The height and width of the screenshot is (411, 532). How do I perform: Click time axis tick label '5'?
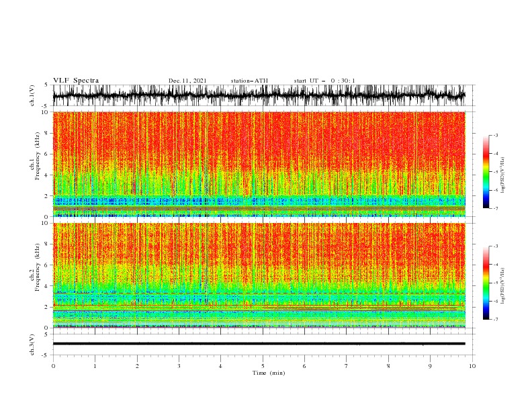pos(263,366)
